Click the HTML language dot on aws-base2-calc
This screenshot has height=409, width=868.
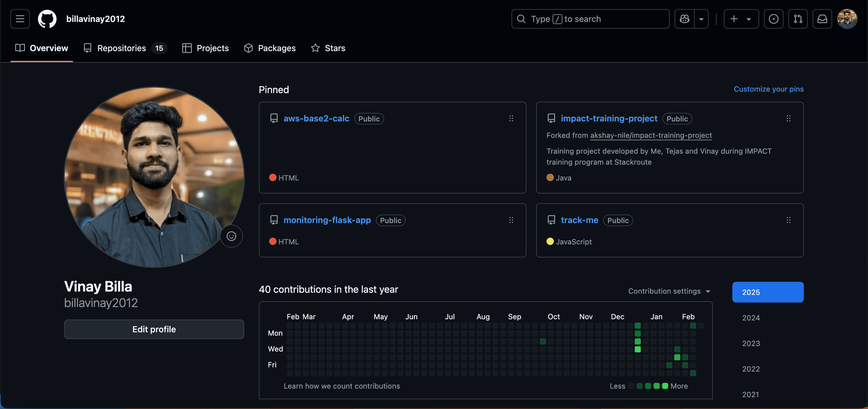(273, 177)
